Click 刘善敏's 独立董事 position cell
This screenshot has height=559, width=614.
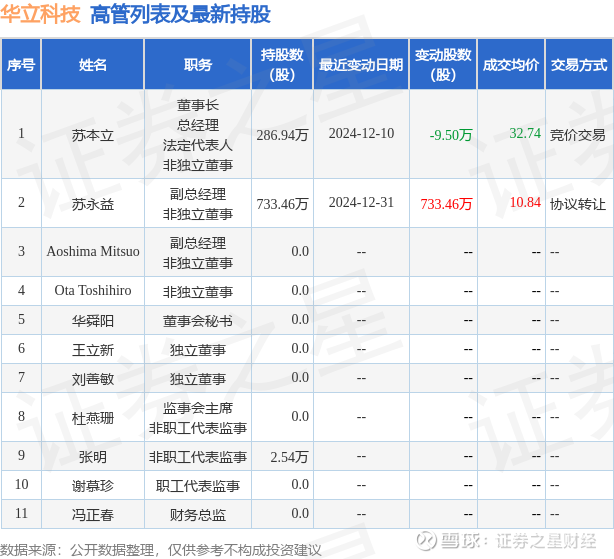[198, 379]
